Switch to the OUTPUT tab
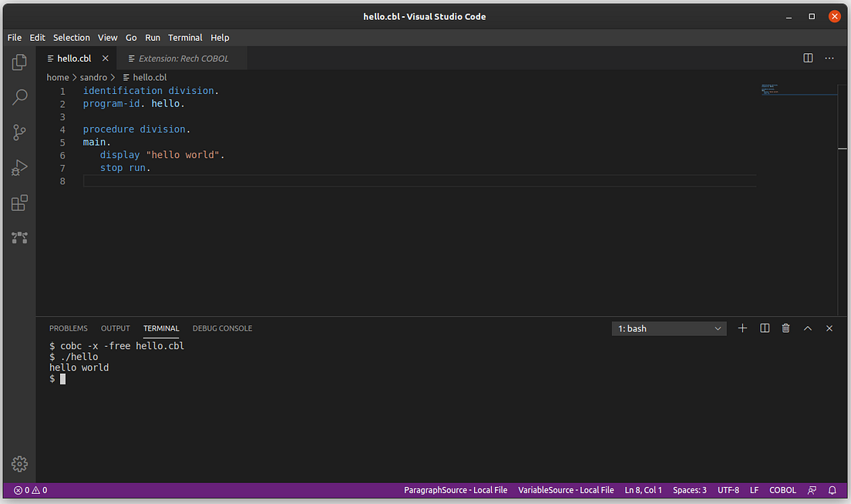The image size is (851, 504). [x=115, y=328]
